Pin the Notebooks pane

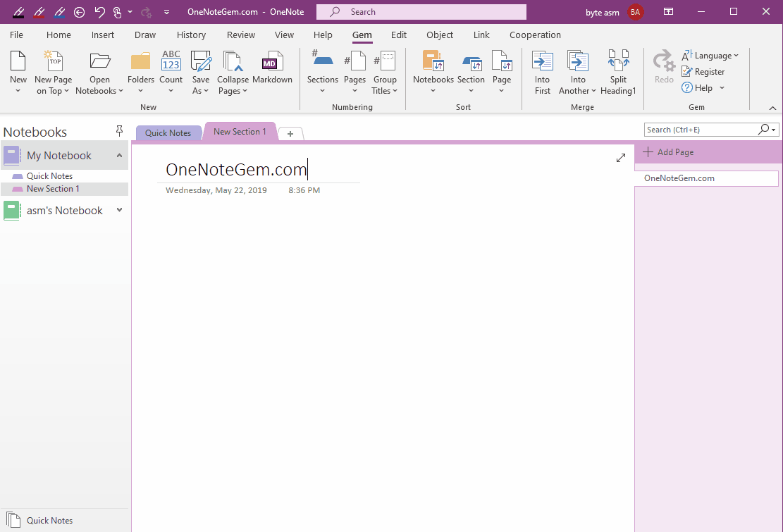tap(119, 131)
